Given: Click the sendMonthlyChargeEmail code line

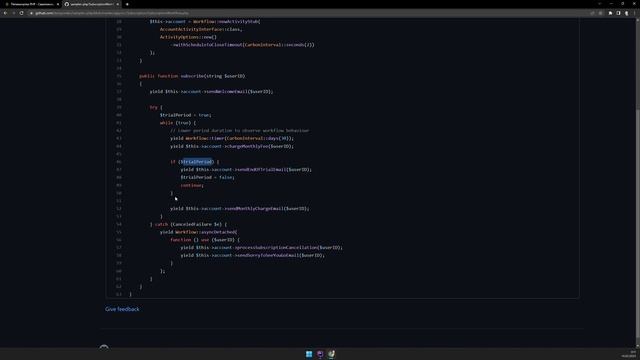Looking at the screenshot, I should point(240,209).
